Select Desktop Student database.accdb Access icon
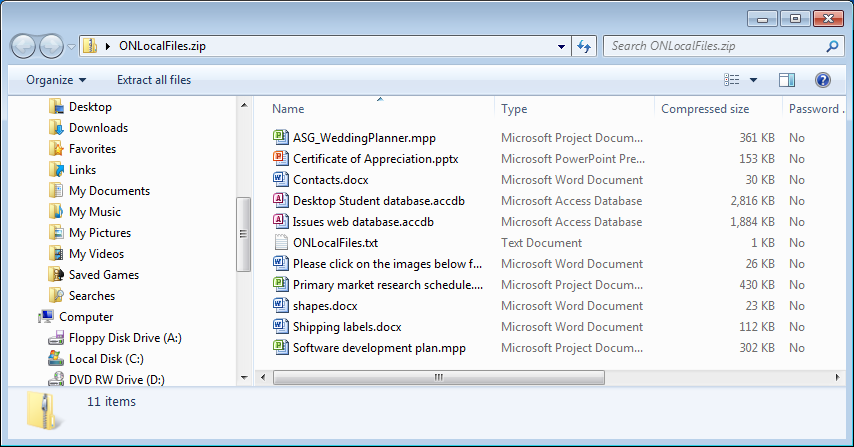 pos(280,200)
